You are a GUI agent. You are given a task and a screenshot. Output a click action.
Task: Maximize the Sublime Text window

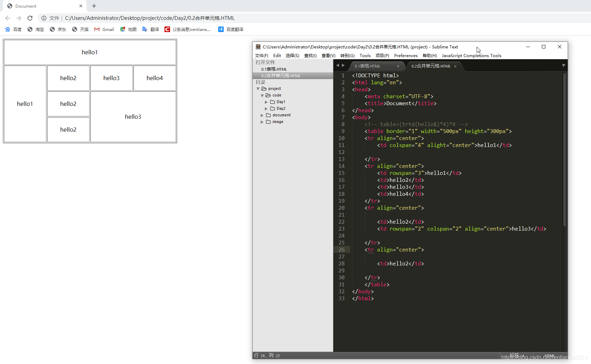tap(544, 47)
